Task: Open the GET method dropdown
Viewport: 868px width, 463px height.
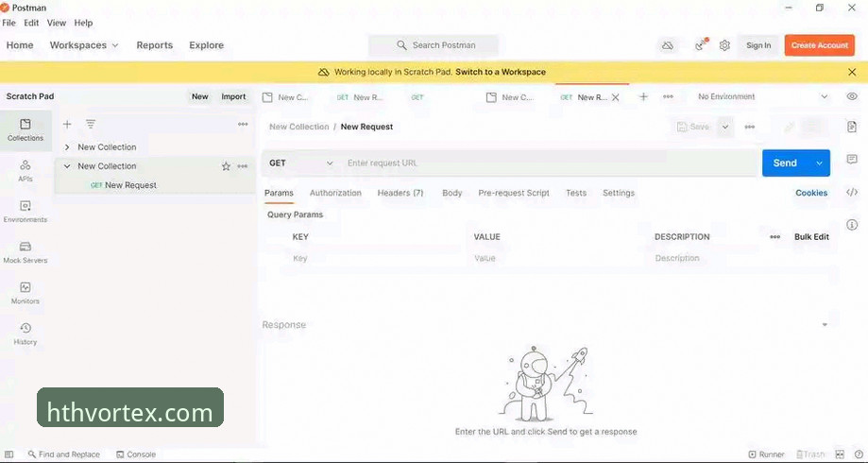Action: point(300,163)
